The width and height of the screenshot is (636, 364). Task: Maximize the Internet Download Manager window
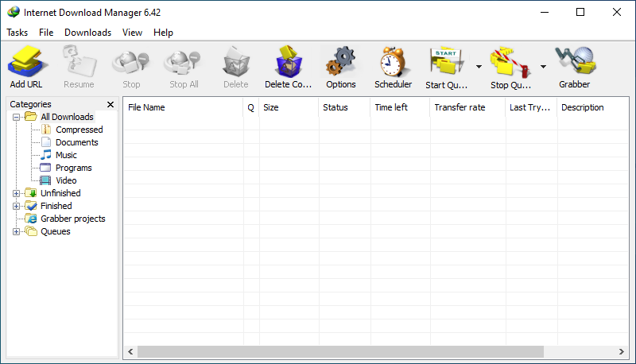click(x=580, y=12)
